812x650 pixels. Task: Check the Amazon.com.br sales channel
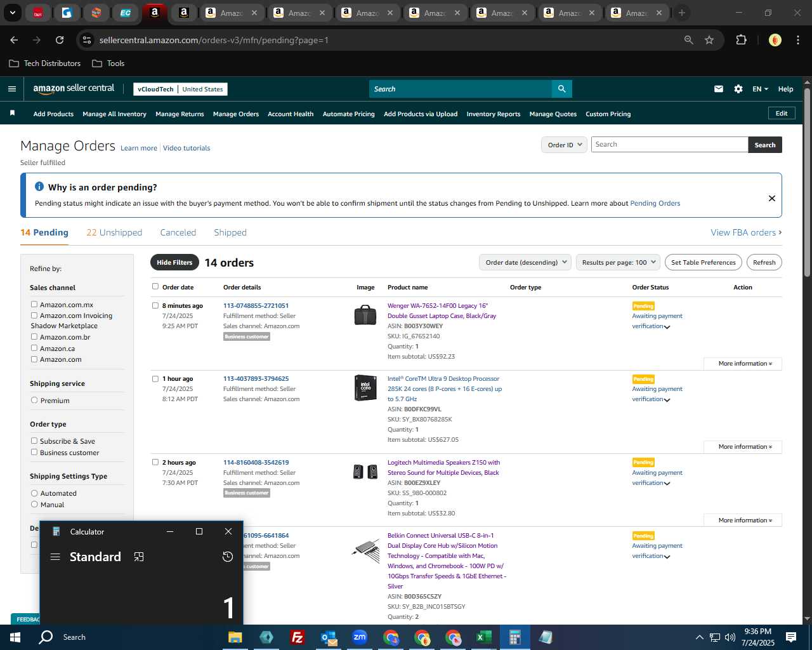point(34,337)
